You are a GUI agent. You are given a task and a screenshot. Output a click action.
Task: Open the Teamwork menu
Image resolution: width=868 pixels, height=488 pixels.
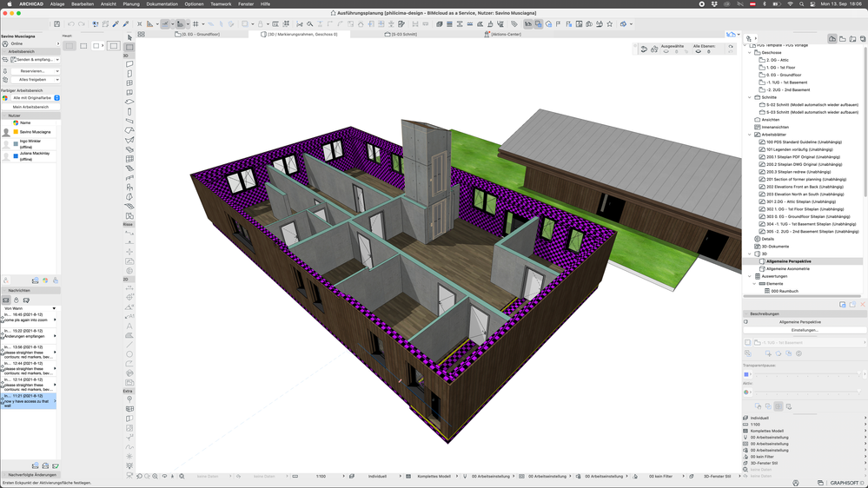pos(221,3)
